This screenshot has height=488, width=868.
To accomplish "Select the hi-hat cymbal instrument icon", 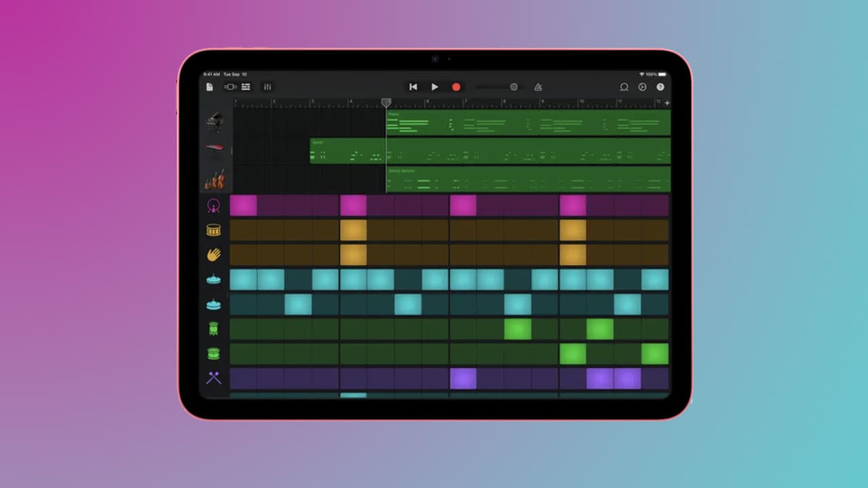I will [214, 279].
